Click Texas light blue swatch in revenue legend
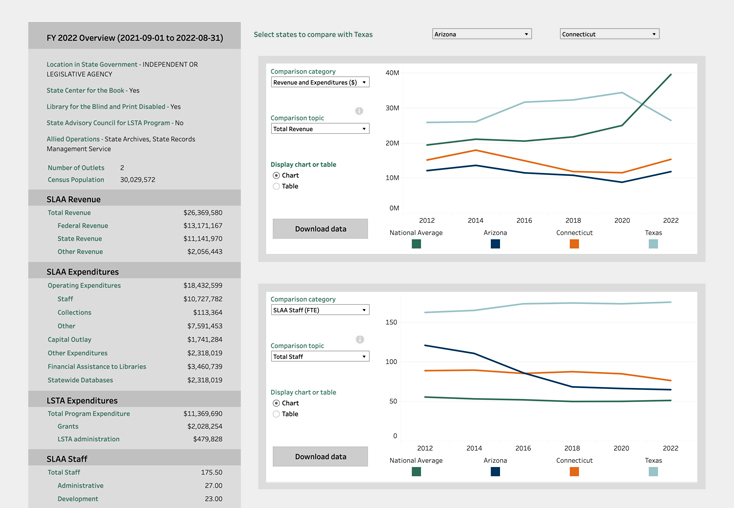Viewport: 734px width, 508px height. (x=653, y=244)
